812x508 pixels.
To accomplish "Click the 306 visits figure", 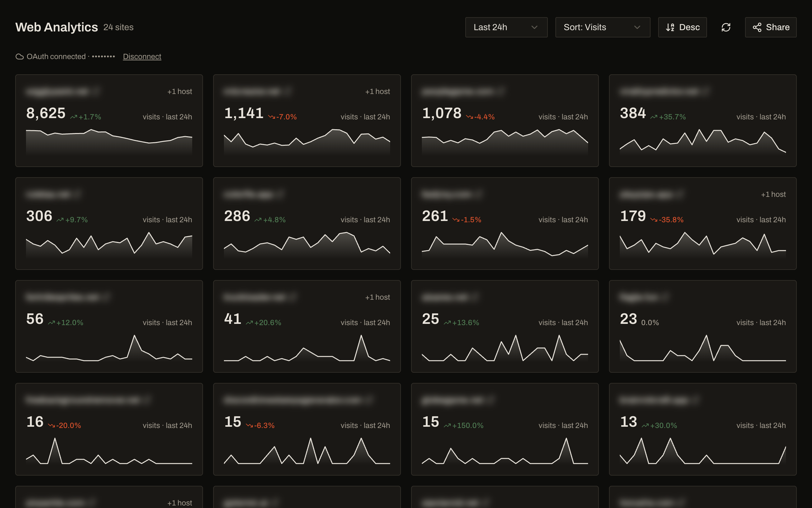I will pos(39,216).
